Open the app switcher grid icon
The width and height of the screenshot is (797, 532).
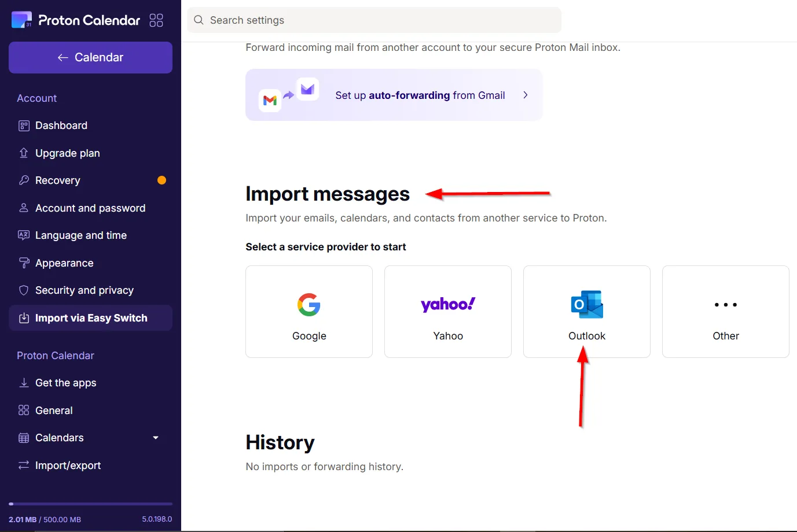pos(156,20)
